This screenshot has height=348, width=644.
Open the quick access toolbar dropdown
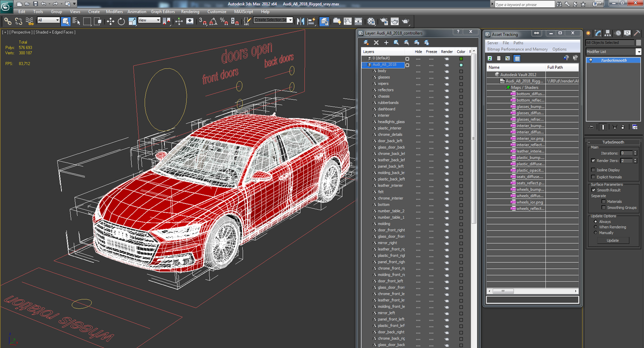point(74,4)
